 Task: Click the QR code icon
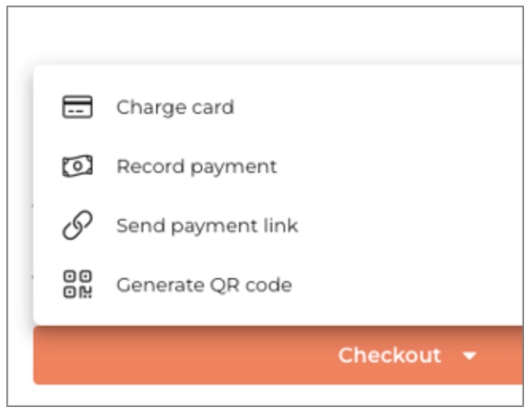[77, 284]
